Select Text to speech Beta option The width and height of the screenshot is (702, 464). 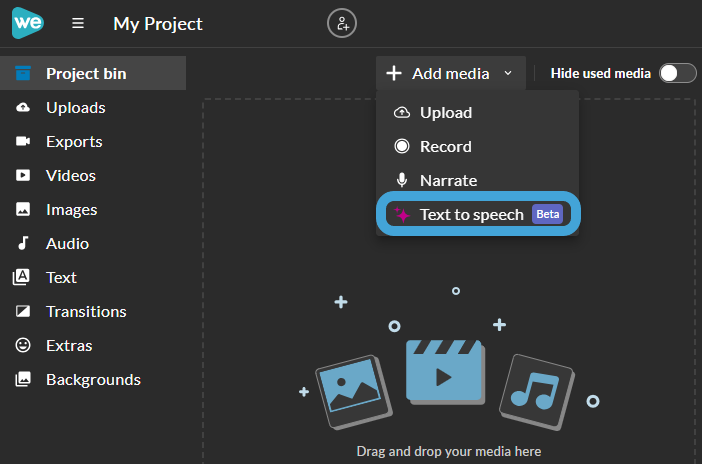[478, 214]
